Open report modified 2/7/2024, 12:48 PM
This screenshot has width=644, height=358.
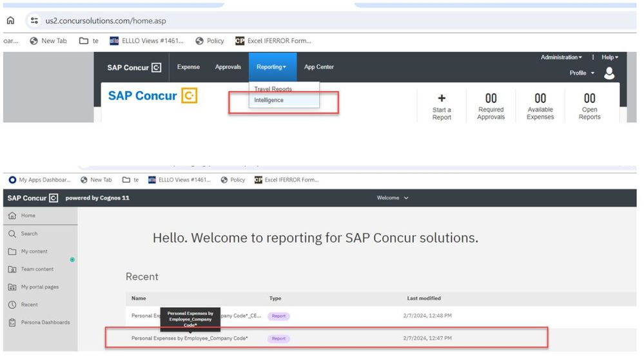coord(381,316)
